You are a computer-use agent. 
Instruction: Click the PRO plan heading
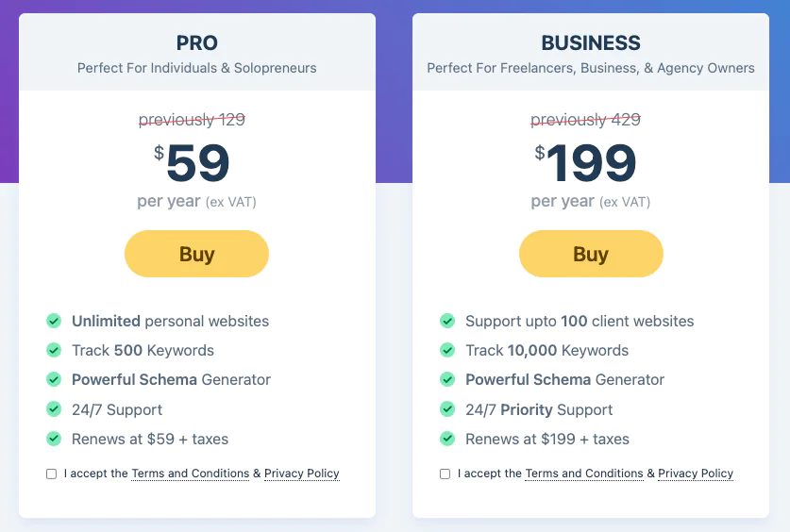click(x=197, y=43)
